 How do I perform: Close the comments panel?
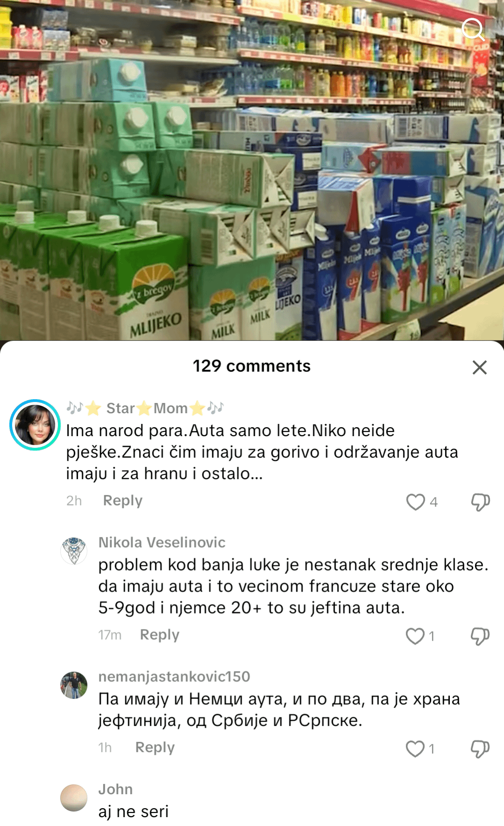click(x=479, y=367)
